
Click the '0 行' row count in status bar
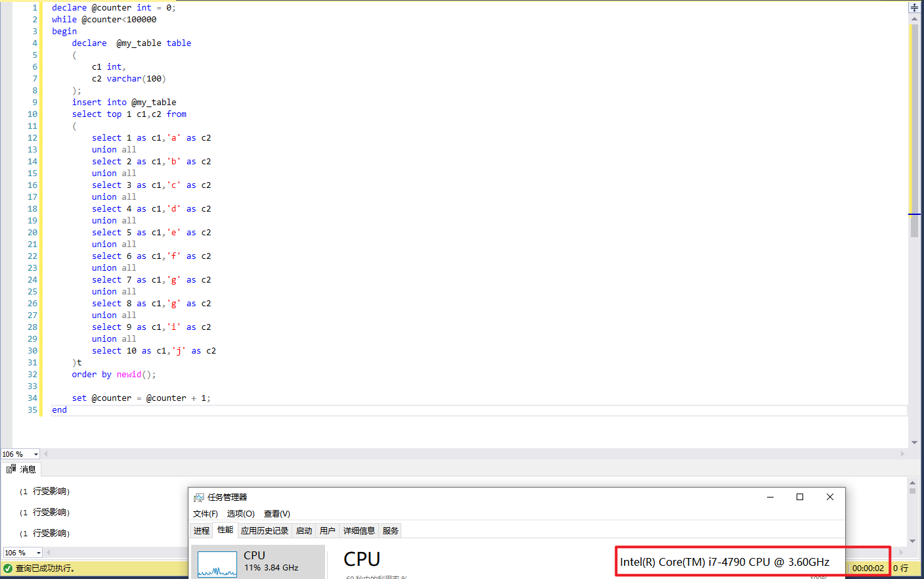pyautogui.click(x=901, y=568)
